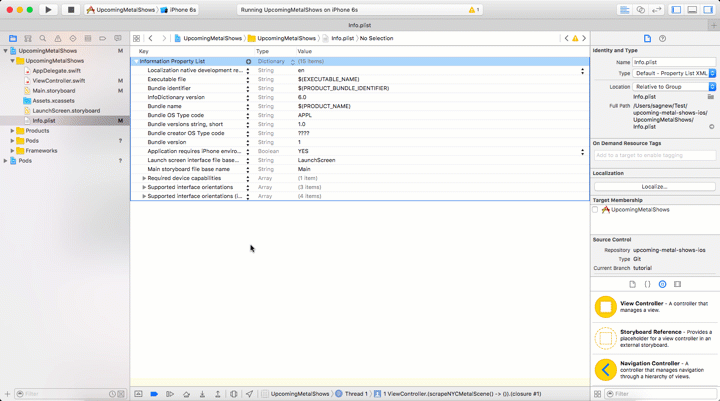Open YES value stepper for Application requires iPhone
This screenshot has height=401, width=720.
(582, 152)
